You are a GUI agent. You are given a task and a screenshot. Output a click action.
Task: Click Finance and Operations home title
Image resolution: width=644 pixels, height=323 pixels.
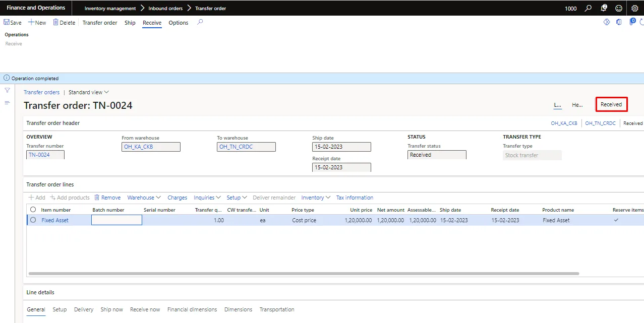point(36,8)
